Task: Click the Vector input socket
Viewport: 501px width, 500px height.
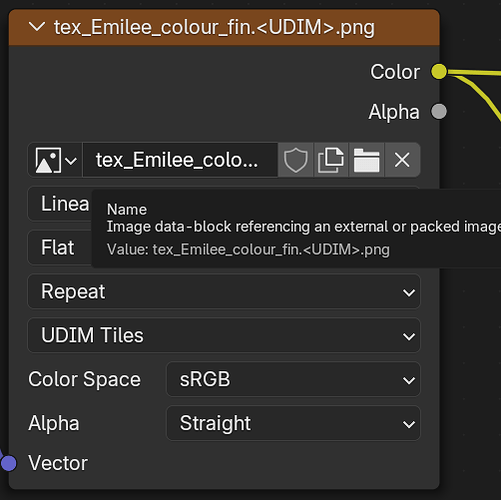Action: click(x=9, y=463)
